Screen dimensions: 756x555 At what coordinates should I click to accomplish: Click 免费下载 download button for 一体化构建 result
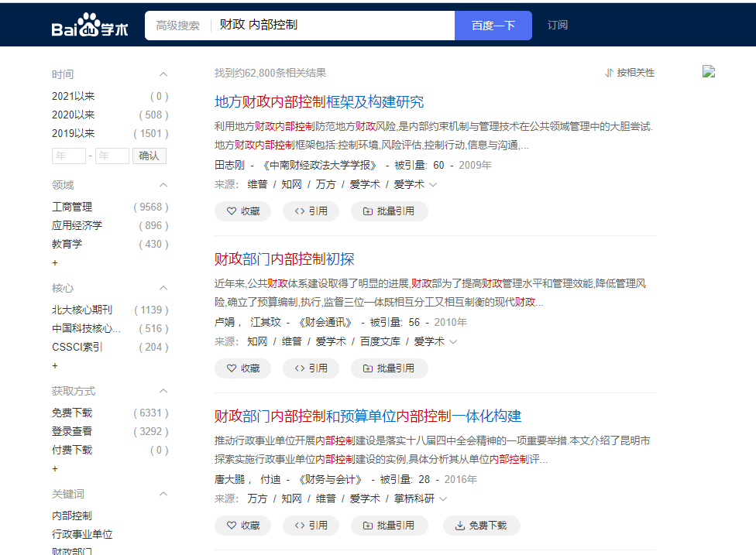click(x=481, y=525)
